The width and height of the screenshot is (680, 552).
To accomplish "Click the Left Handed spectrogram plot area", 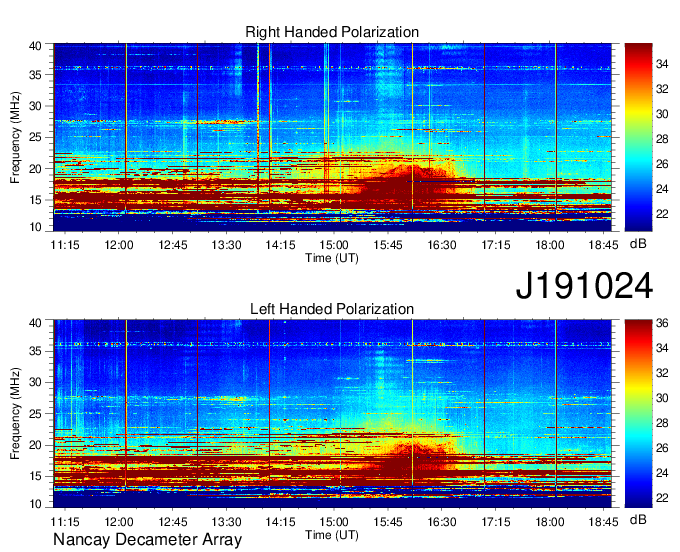I will click(332, 414).
